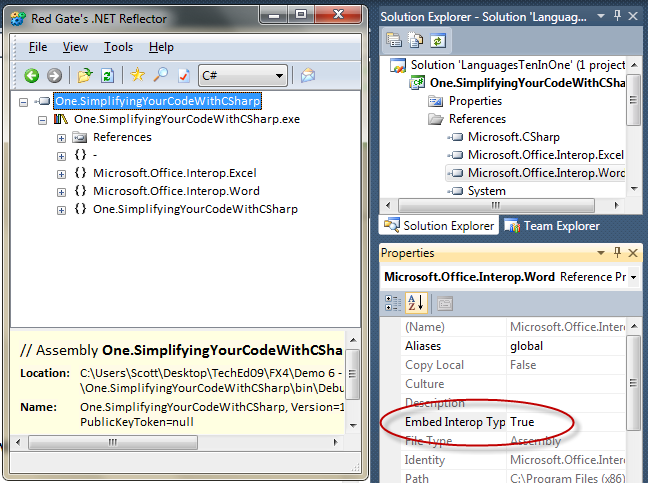Collapse the One.SimplifyingYourCodeWithCSharp.exe node
The width and height of the screenshot is (648, 483).
[43, 120]
